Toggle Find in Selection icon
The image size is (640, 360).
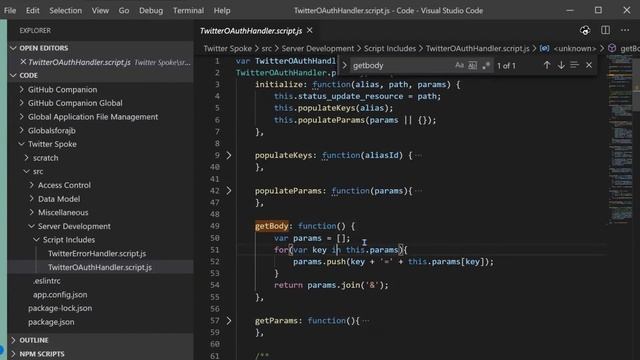coord(575,65)
